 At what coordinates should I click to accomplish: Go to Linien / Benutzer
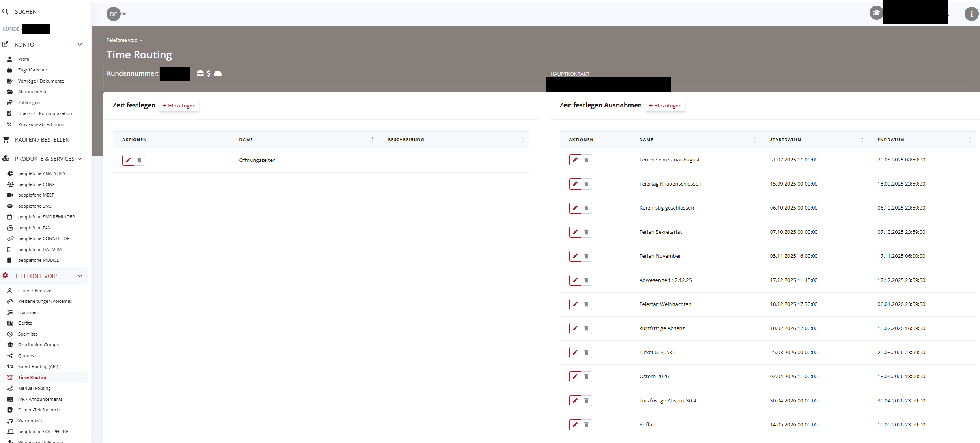coord(36,291)
